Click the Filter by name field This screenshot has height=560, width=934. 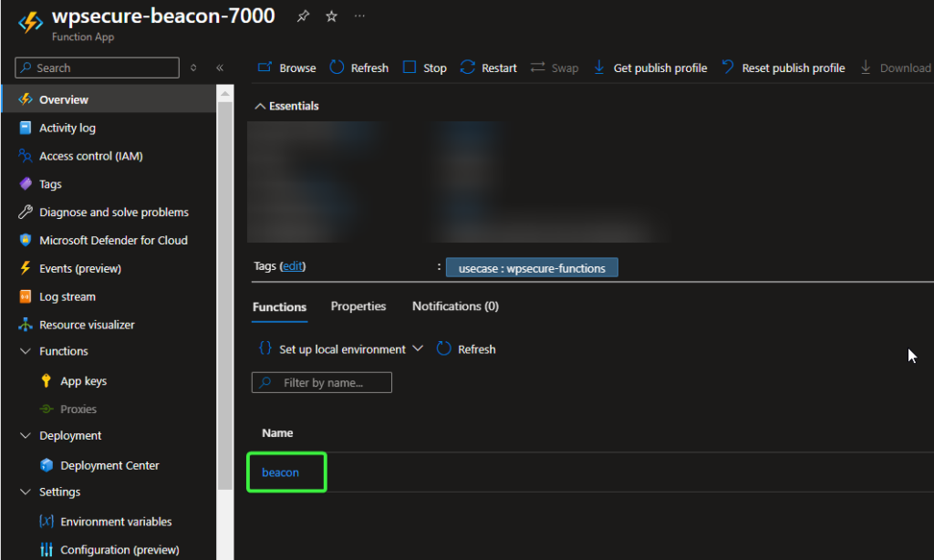[x=330, y=383]
